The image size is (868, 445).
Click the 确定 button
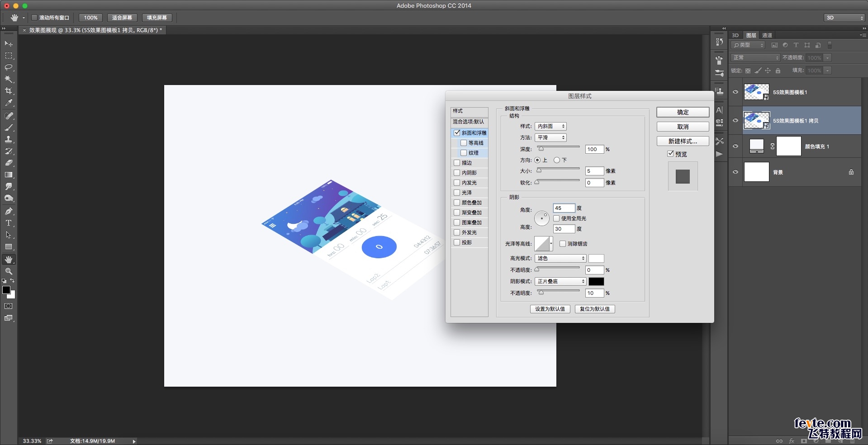click(683, 112)
